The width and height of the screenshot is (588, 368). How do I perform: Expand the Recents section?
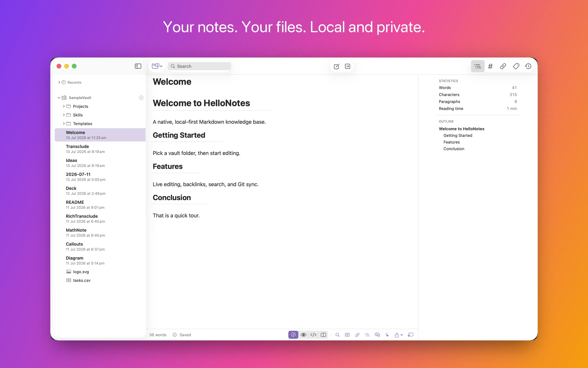[x=59, y=82]
